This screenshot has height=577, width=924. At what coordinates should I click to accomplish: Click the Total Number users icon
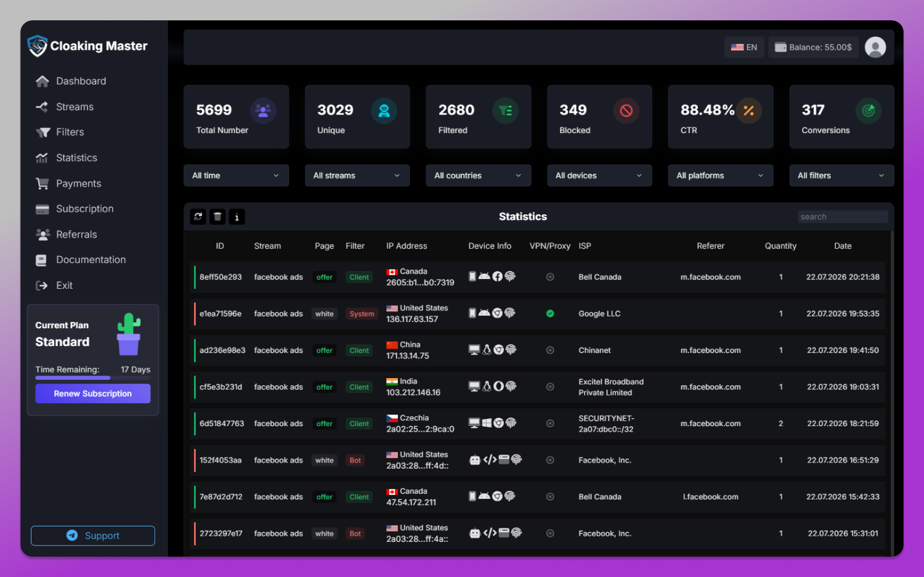263,111
